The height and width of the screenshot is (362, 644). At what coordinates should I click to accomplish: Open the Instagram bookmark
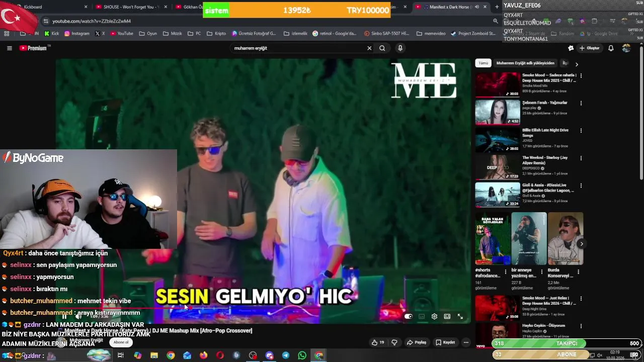click(76, 34)
